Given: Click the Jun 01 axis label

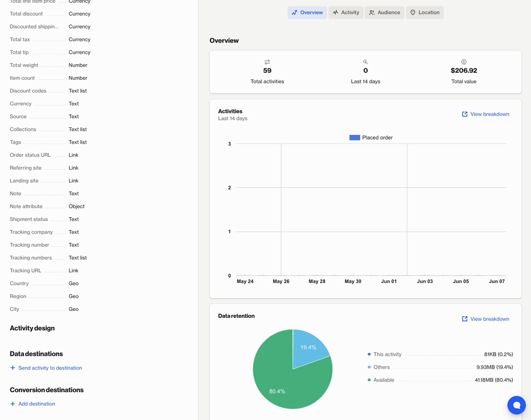Looking at the screenshot, I should (x=389, y=281).
